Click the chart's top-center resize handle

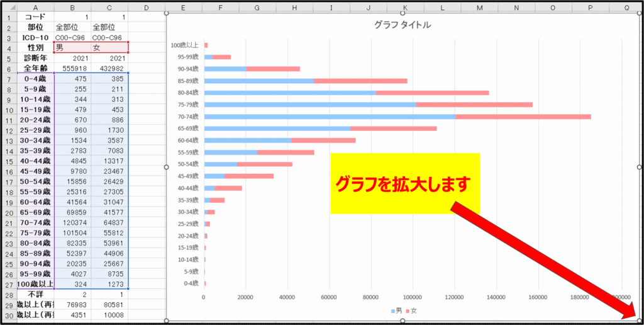(402, 13)
